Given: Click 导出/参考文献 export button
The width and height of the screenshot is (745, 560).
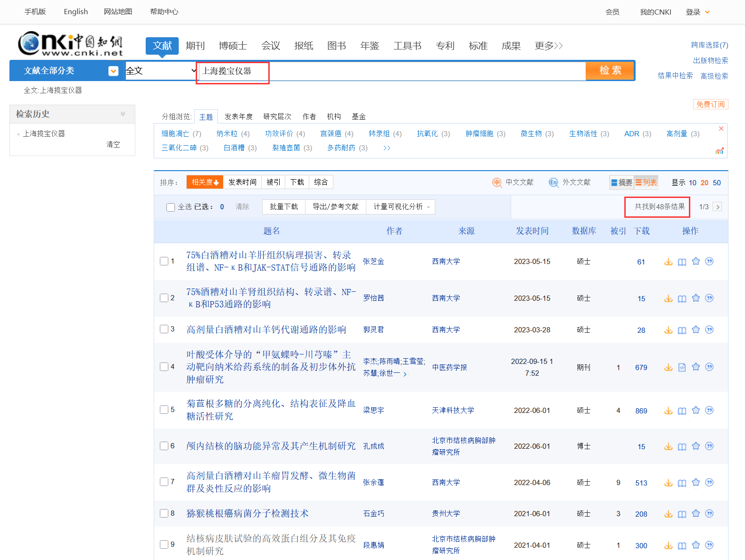Looking at the screenshot, I should tap(336, 207).
